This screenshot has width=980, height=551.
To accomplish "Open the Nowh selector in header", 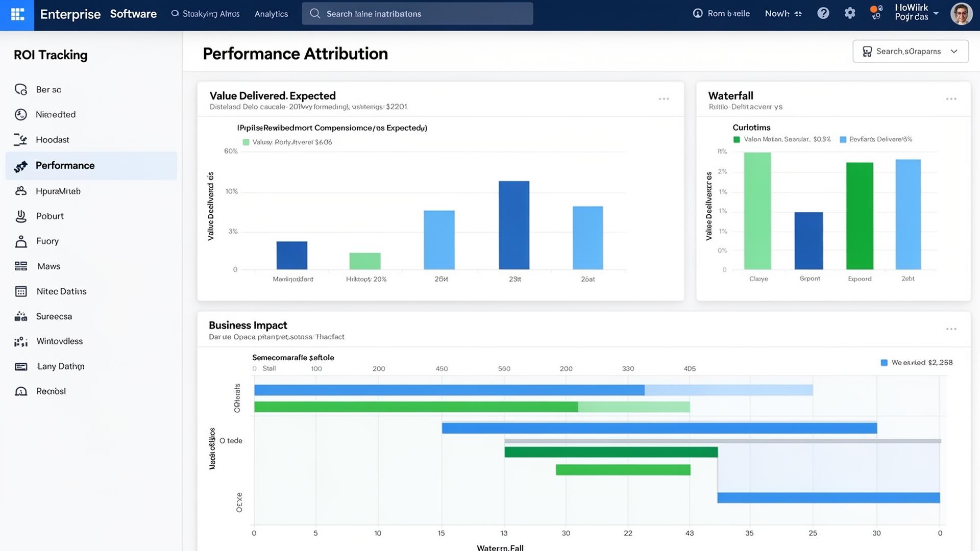I will pyautogui.click(x=783, y=14).
